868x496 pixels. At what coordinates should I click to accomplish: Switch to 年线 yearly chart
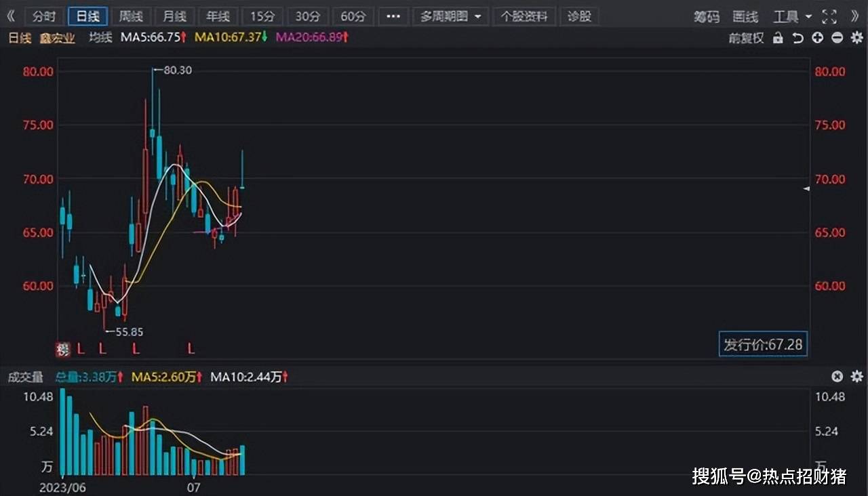(x=218, y=16)
